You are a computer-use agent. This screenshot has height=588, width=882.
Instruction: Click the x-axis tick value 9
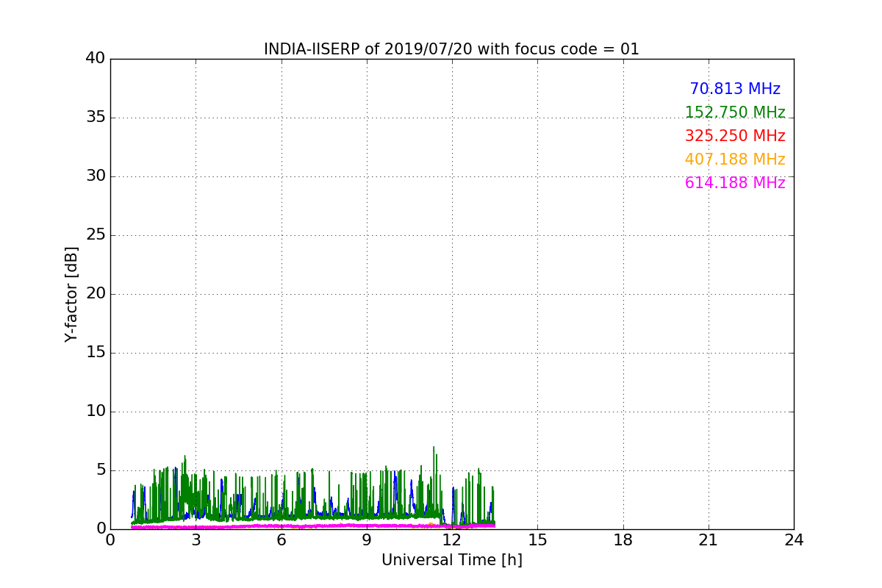click(x=367, y=540)
